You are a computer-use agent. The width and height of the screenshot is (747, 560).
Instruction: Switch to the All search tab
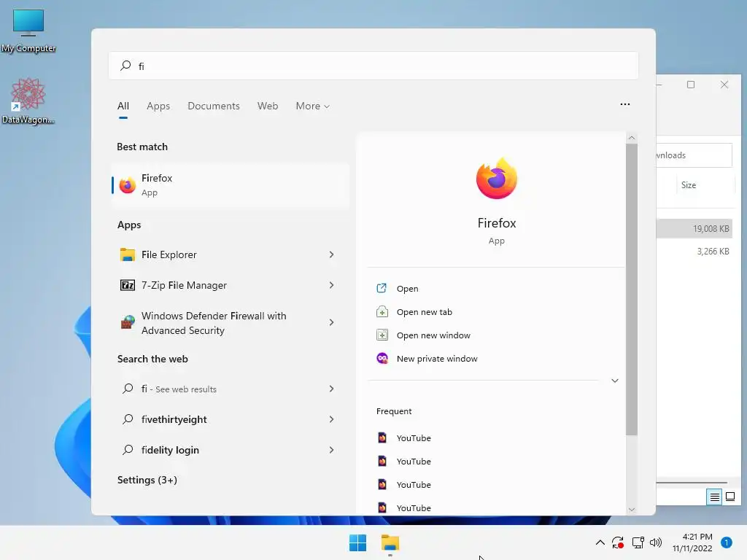coord(123,106)
